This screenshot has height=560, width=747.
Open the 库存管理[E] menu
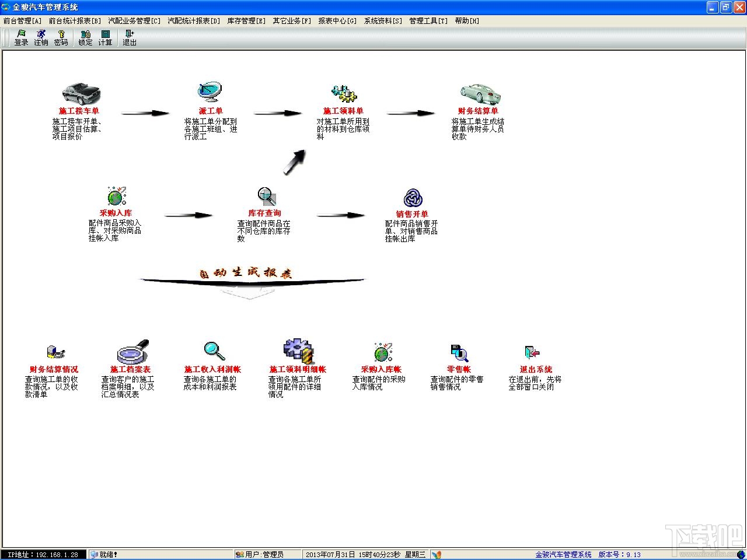click(x=246, y=20)
